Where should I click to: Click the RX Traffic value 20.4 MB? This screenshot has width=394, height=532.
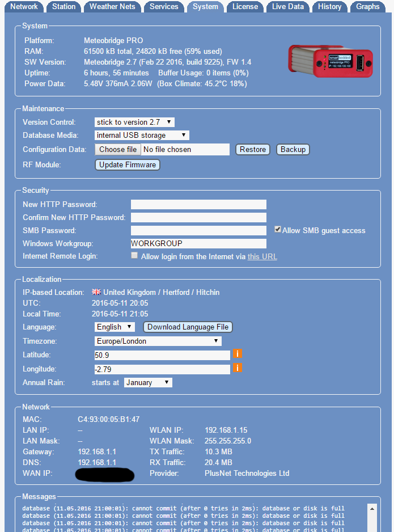[218, 462]
